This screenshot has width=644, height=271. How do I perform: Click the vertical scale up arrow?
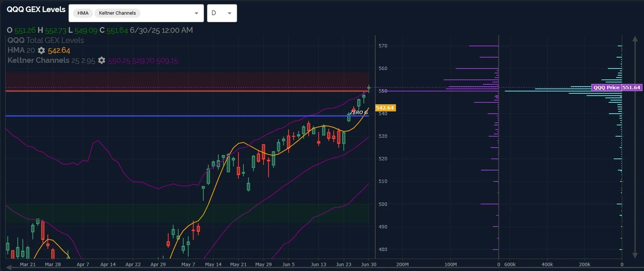(x=635, y=38)
